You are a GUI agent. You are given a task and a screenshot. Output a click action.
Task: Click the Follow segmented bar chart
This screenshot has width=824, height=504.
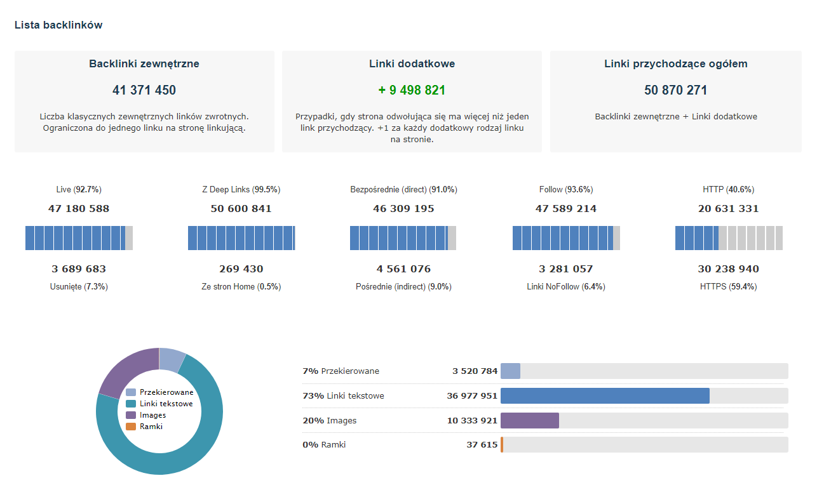pyautogui.click(x=566, y=237)
